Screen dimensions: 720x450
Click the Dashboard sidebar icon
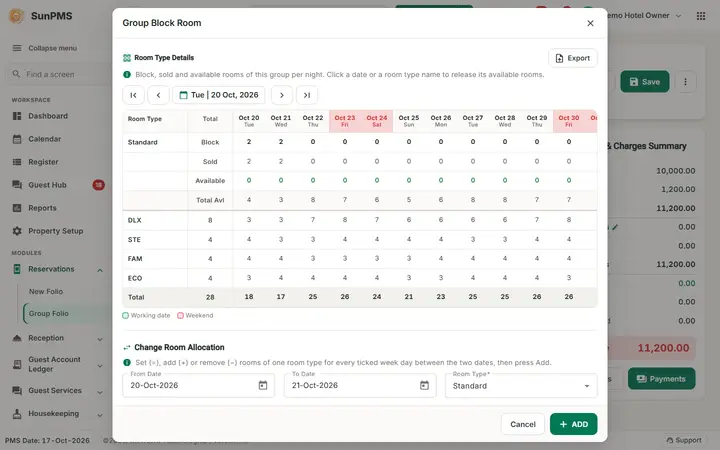[x=17, y=116]
